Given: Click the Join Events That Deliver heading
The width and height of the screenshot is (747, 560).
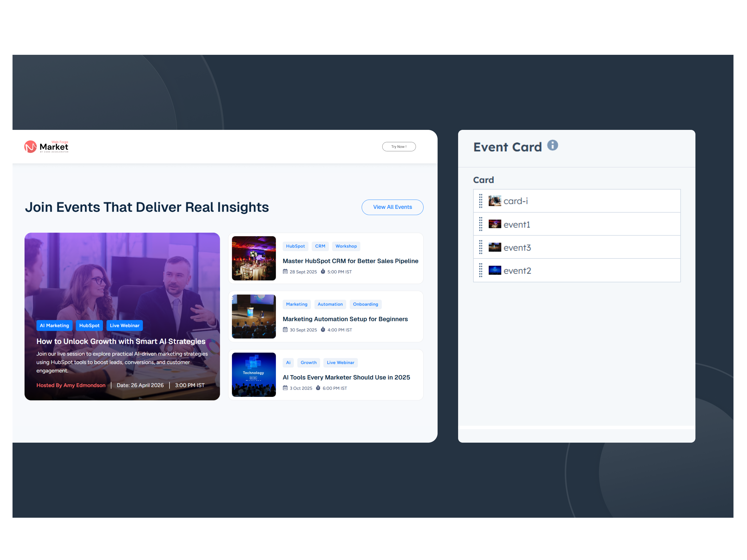Looking at the screenshot, I should 147,207.
